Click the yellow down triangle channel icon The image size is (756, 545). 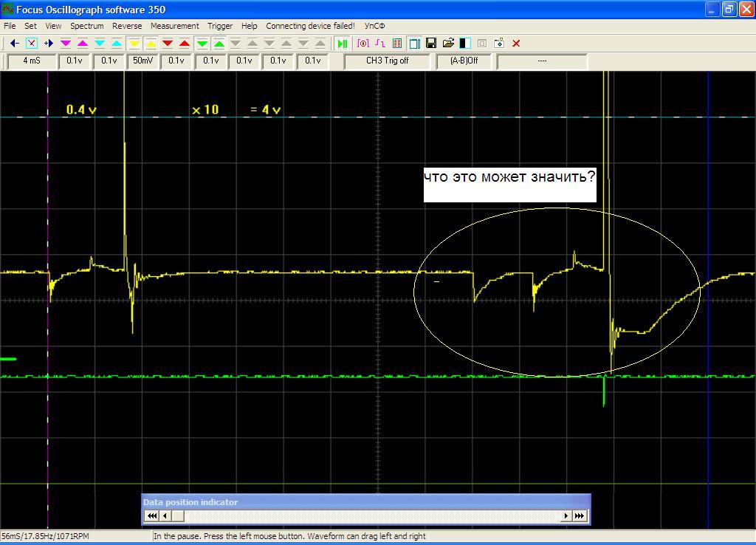click(134, 44)
